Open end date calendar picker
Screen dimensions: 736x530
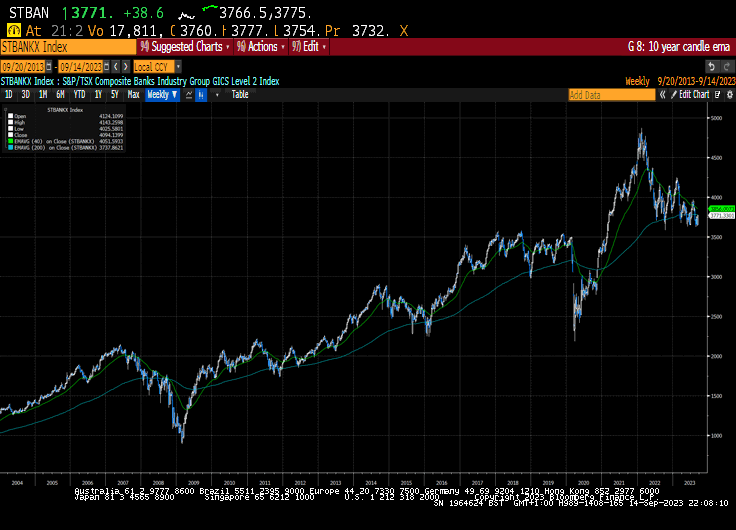107,67
